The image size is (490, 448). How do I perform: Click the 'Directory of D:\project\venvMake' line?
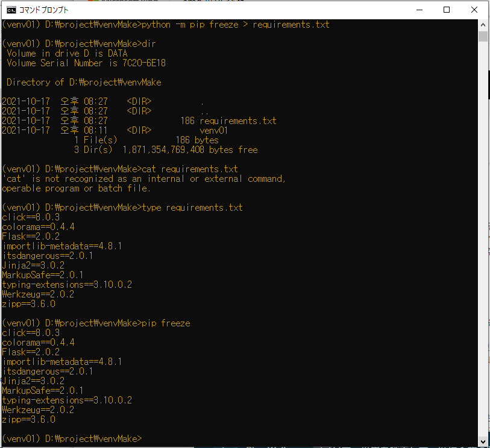pos(84,82)
